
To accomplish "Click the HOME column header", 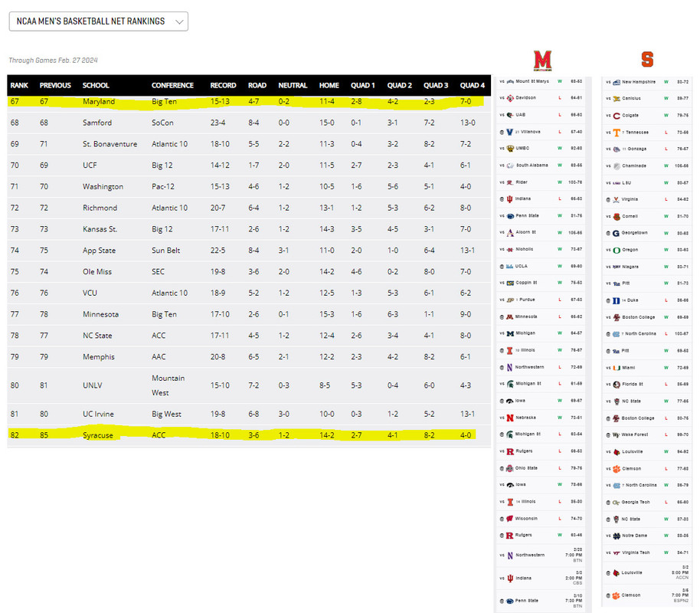I will pyautogui.click(x=329, y=85).
